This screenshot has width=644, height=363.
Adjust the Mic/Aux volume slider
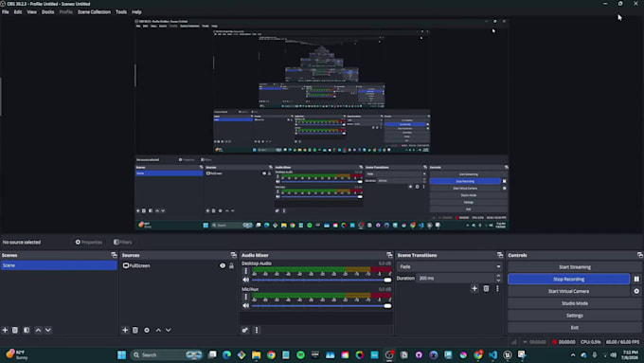point(321,306)
